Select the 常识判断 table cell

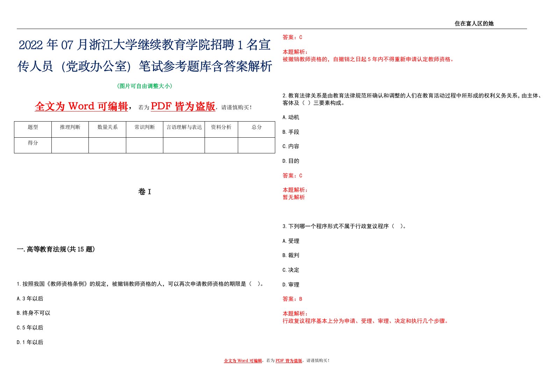point(144,129)
